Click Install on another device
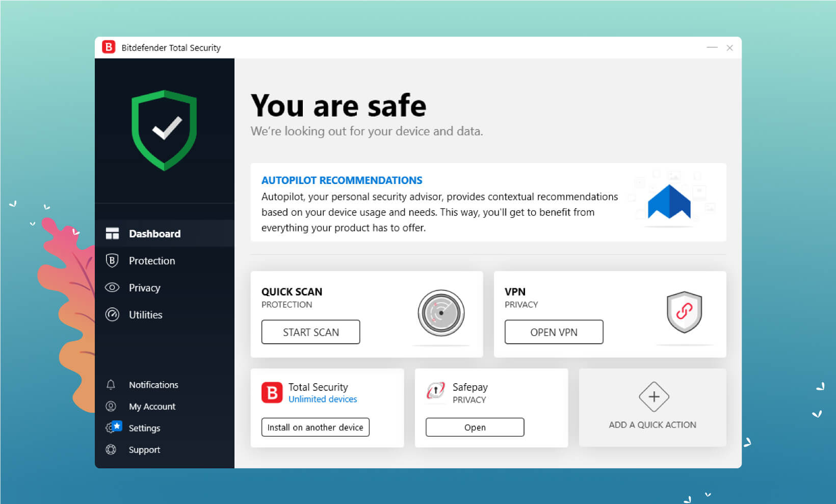Viewport: 836px width, 504px height. click(x=315, y=427)
